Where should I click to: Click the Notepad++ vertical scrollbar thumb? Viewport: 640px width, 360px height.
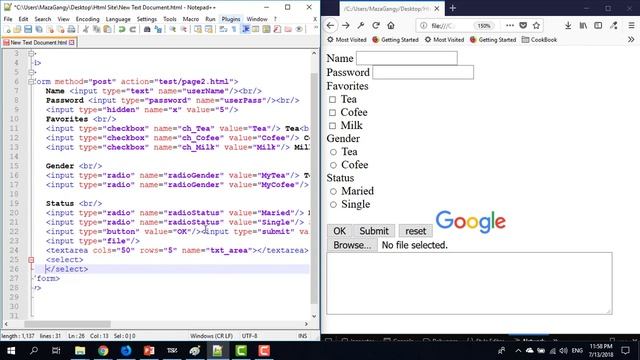314,189
